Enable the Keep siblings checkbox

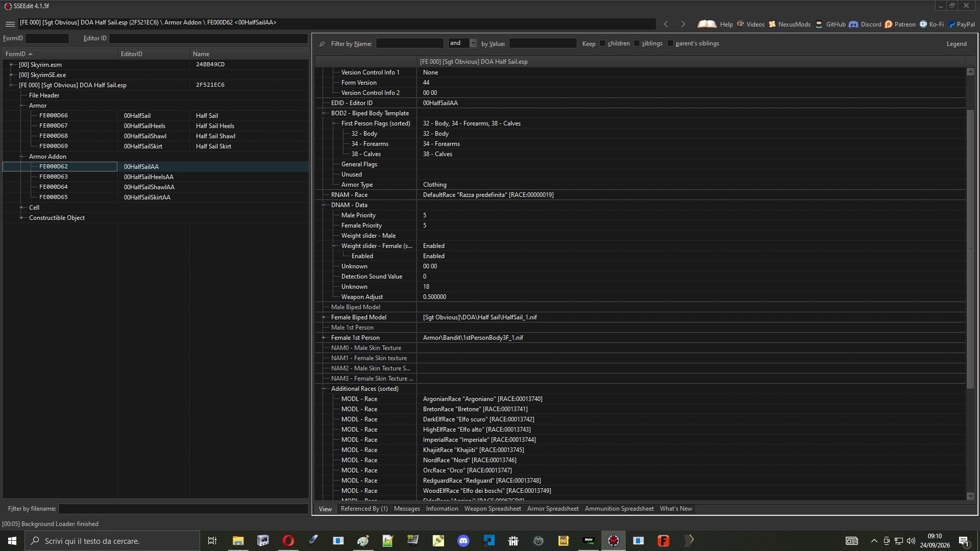tap(636, 43)
